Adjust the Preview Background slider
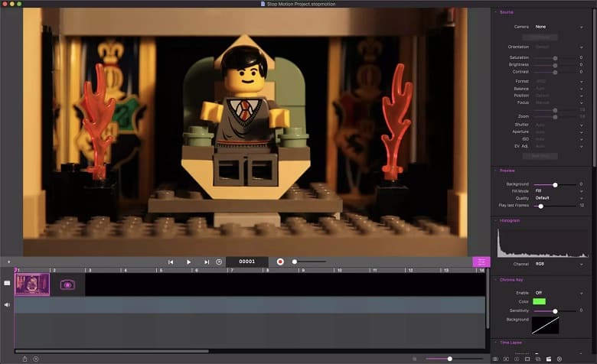 click(555, 184)
